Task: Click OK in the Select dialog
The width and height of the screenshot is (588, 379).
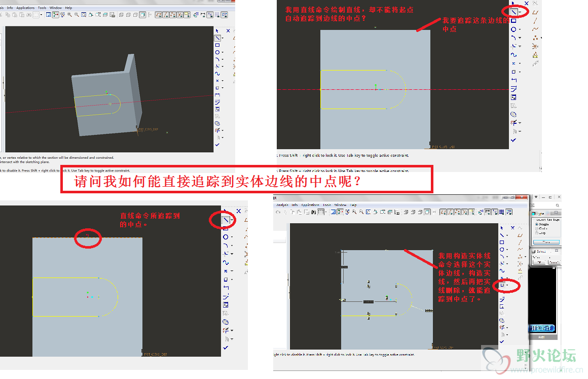Action: tap(539, 262)
